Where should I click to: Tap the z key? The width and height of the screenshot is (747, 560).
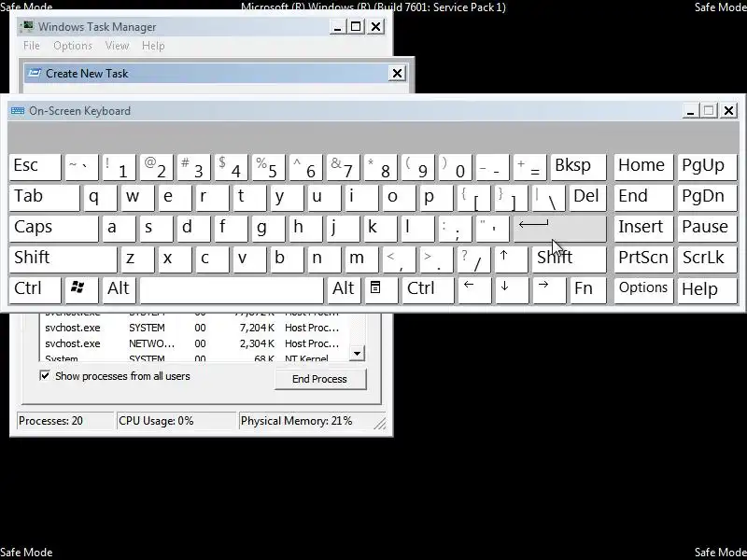point(137,259)
